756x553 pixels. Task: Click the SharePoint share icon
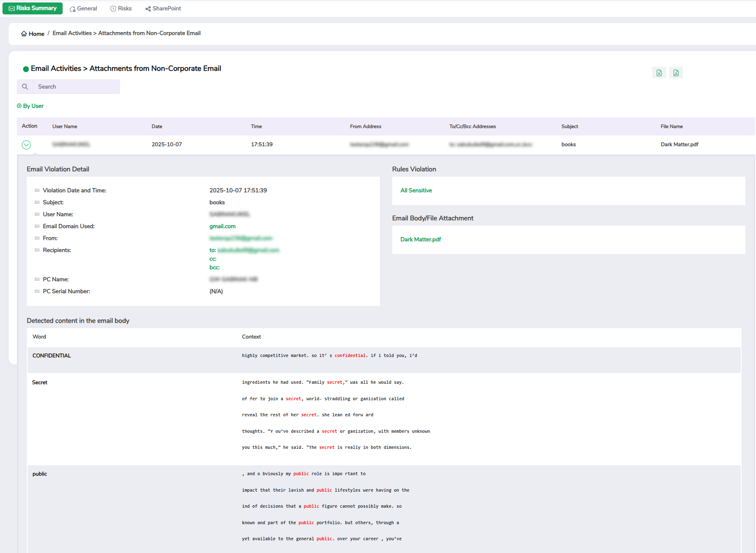pos(148,9)
